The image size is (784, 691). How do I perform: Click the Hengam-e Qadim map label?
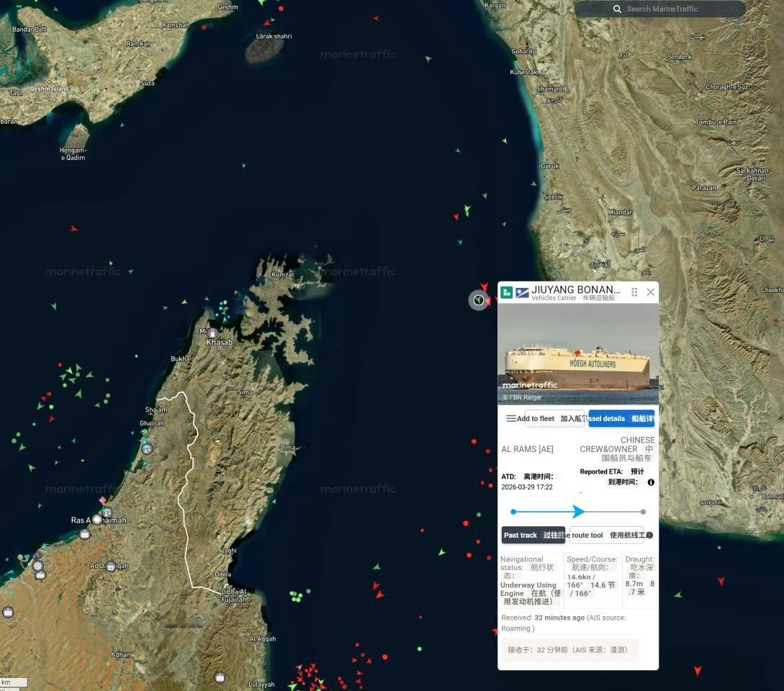coord(73,154)
